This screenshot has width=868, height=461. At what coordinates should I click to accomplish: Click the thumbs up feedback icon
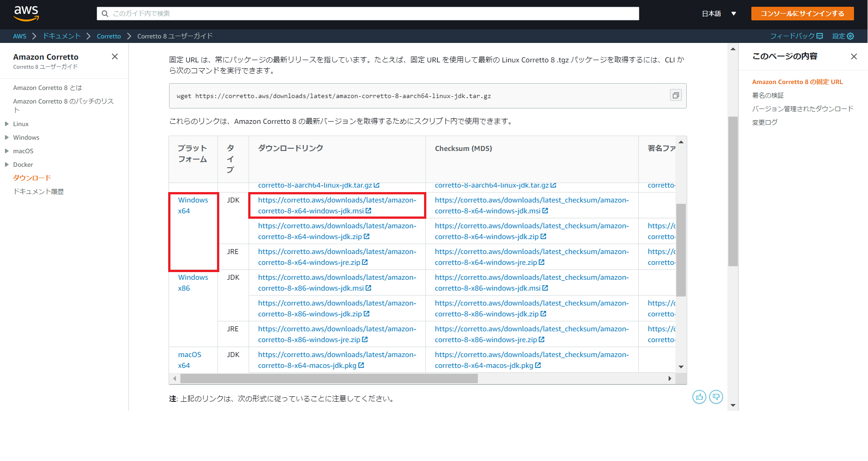click(699, 397)
